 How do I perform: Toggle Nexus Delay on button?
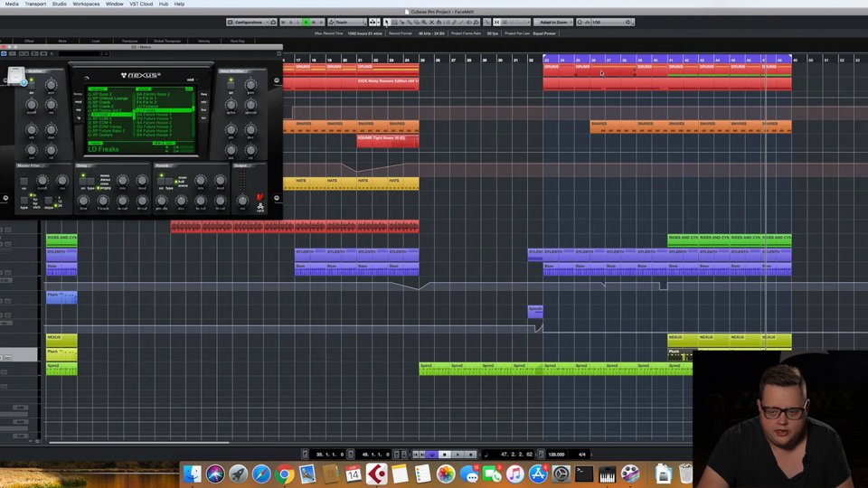[x=82, y=182]
